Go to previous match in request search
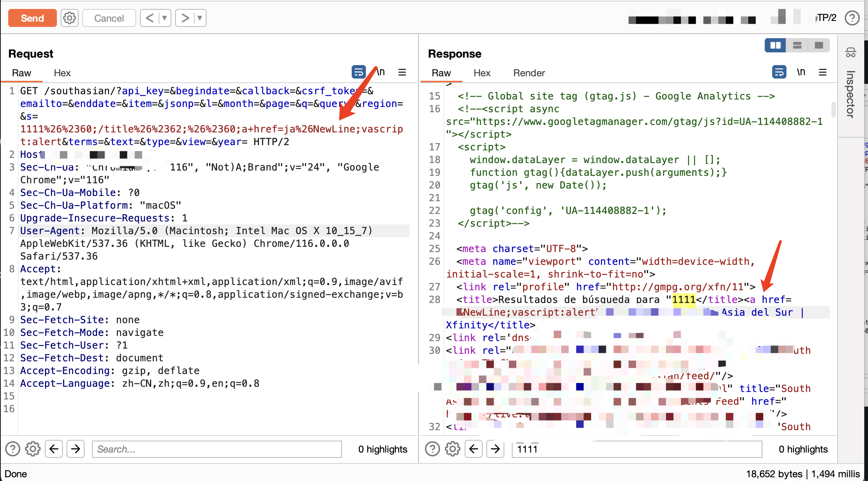This screenshot has height=481, width=868. click(x=54, y=449)
